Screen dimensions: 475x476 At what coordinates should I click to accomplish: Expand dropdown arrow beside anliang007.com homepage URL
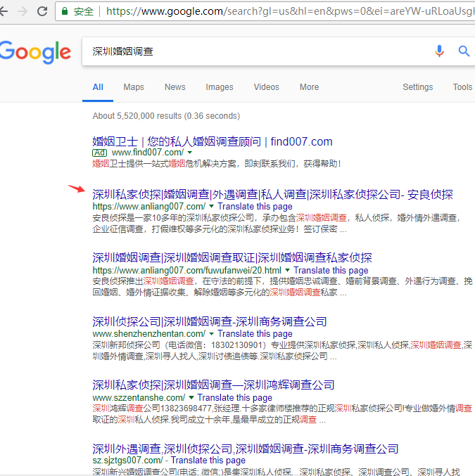(212, 207)
